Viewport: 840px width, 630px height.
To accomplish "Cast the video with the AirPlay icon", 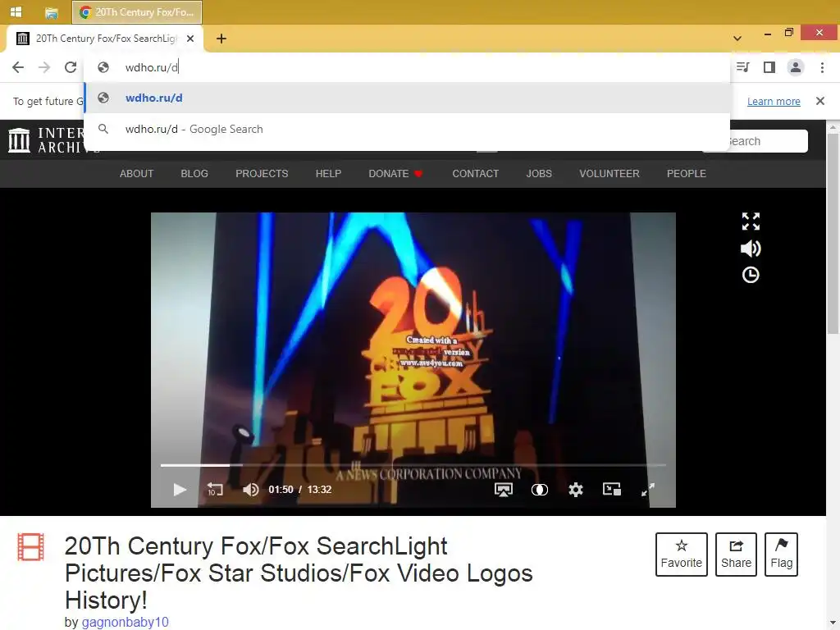I will pos(503,490).
